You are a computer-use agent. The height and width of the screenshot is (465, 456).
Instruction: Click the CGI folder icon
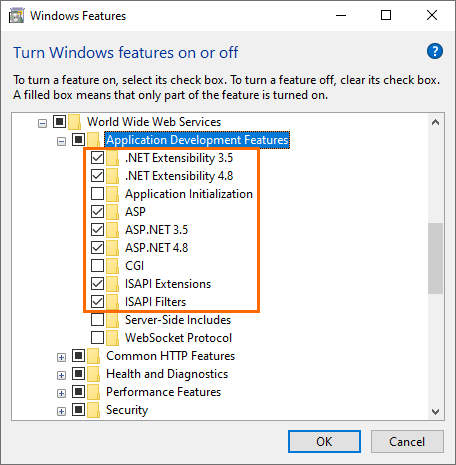113,266
